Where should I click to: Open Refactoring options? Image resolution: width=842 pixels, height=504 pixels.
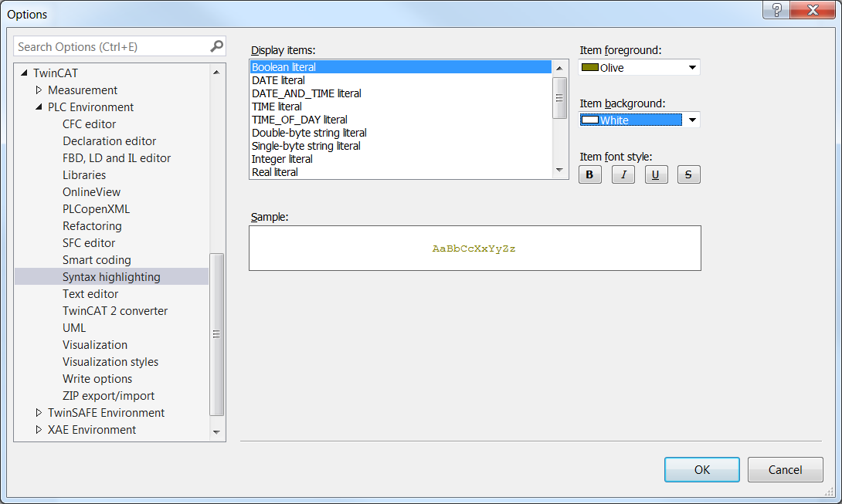[92, 226]
